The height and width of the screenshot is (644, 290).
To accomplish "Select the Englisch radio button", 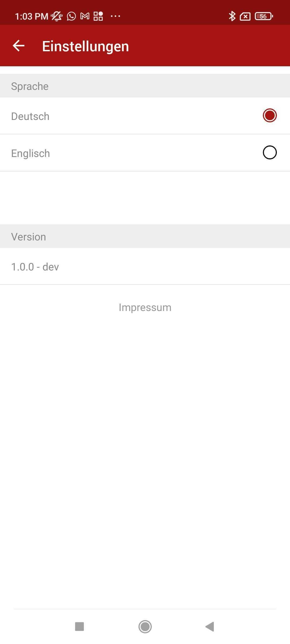I will pyautogui.click(x=270, y=152).
